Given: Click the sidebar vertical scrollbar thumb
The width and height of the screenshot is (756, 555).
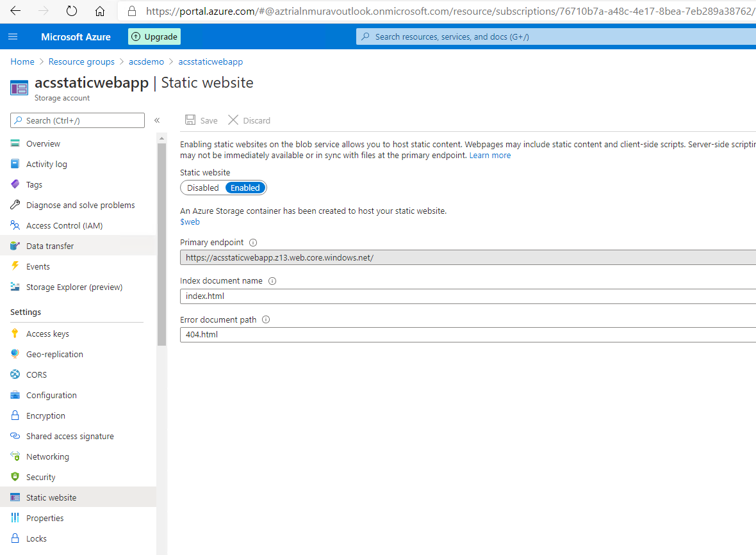Looking at the screenshot, I should 161,245.
